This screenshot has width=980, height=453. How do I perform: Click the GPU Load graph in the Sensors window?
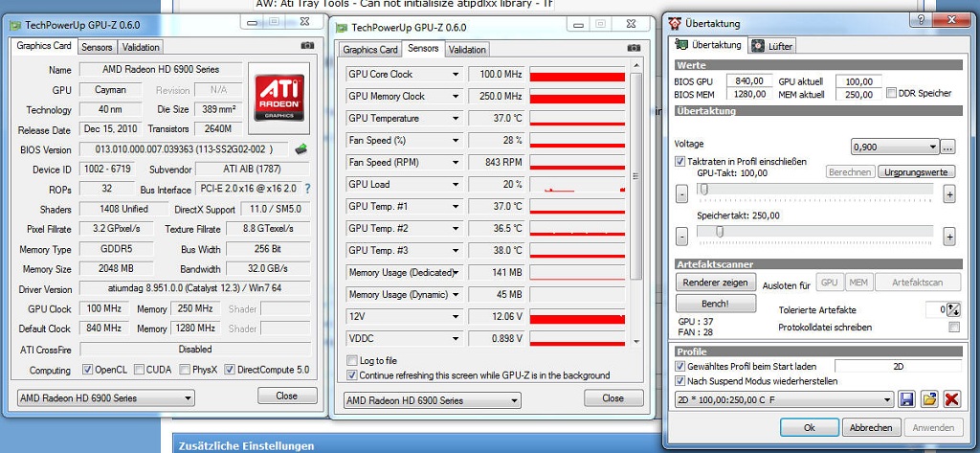577,185
